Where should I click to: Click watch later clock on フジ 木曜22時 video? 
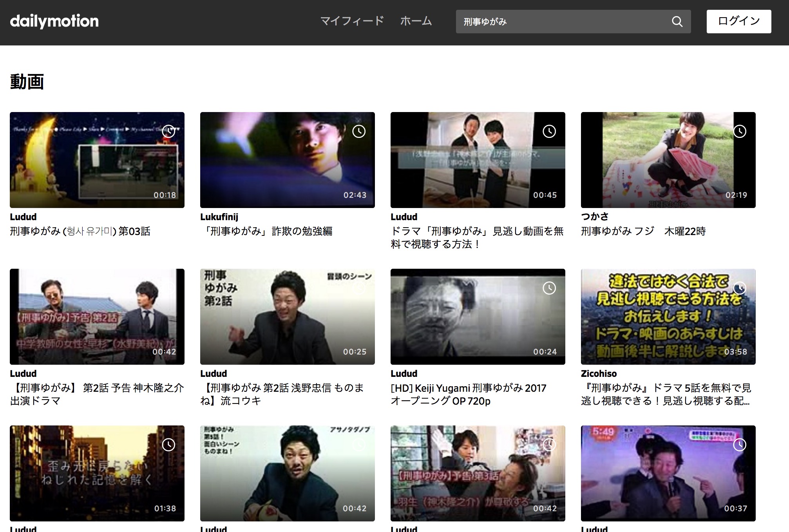(740, 131)
